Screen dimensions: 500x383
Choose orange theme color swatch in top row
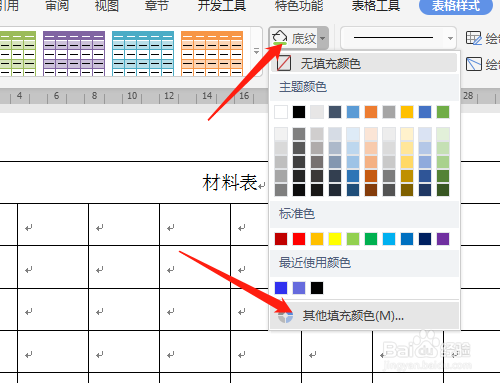(x=371, y=112)
